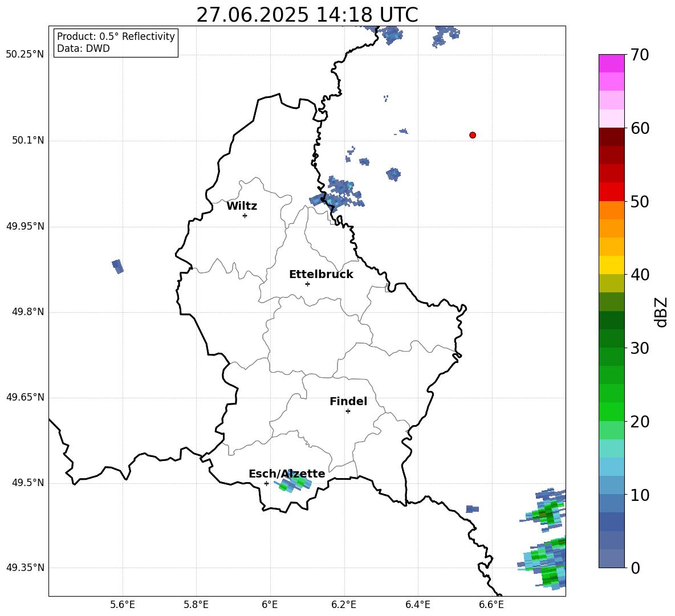Click the 50.1°N latitude label

coord(28,141)
